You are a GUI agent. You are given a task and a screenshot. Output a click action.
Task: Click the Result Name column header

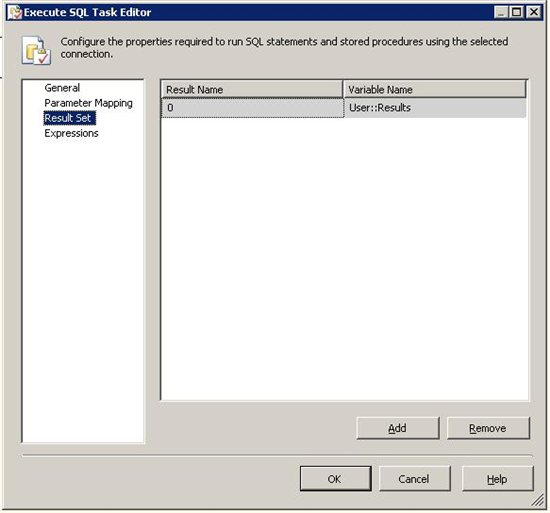tap(252, 89)
